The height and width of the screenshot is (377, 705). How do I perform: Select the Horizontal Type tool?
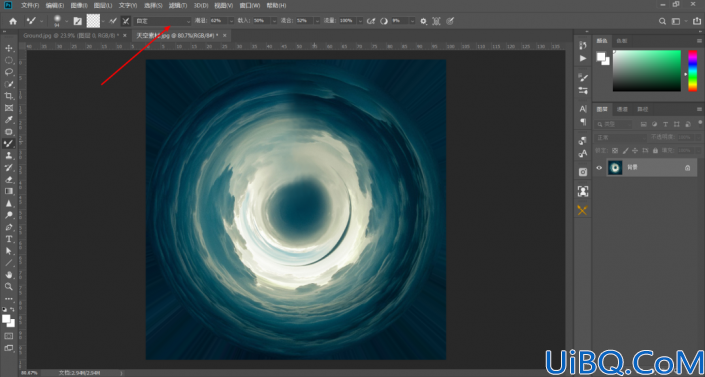pos(9,239)
